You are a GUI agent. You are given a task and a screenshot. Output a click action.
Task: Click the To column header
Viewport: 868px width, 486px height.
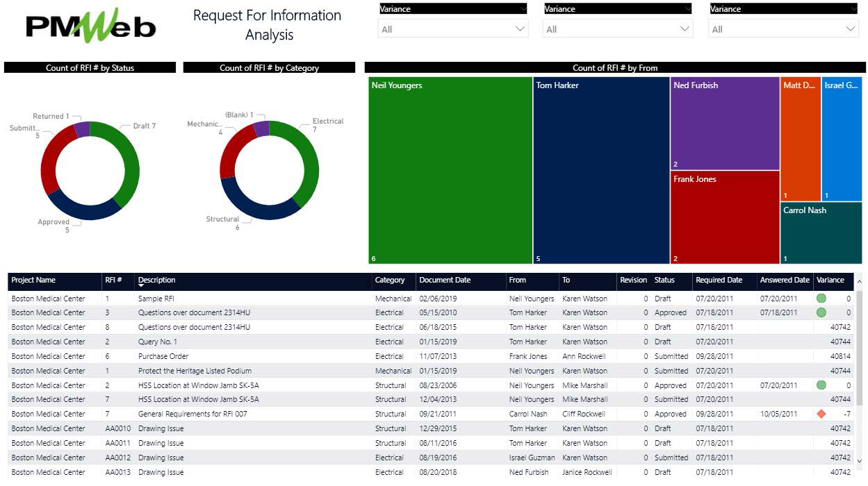566,280
